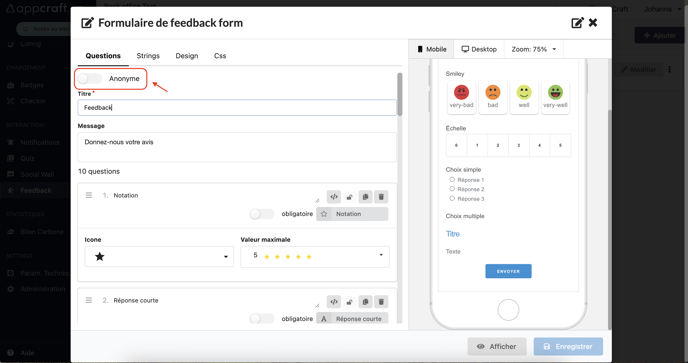Open the Notation question type selector
This screenshot has width=688, height=363.
352,214
